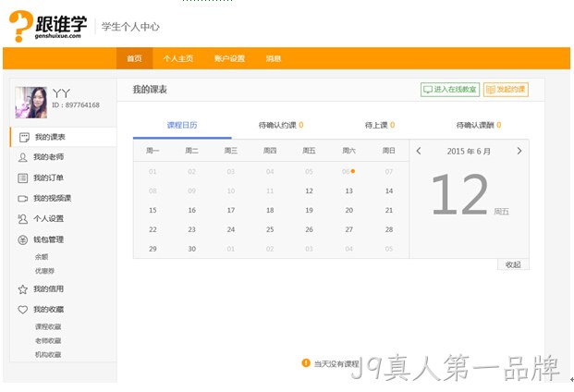Open the 账户设置 nav tab

point(229,58)
